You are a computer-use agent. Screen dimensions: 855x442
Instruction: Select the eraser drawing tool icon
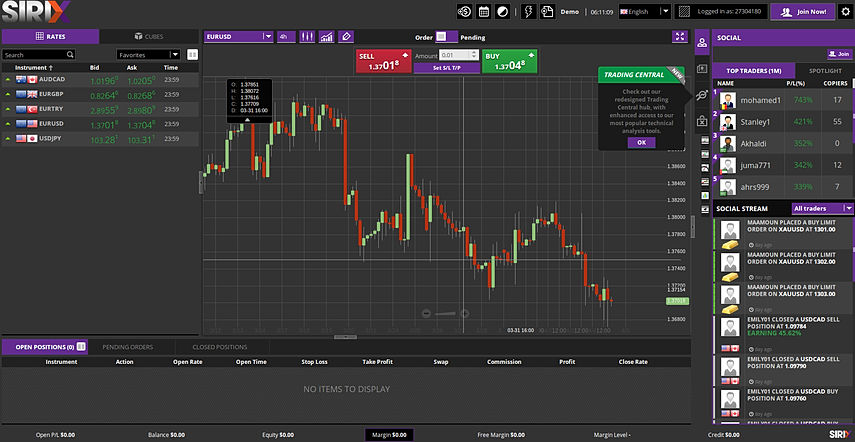[346, 37]
